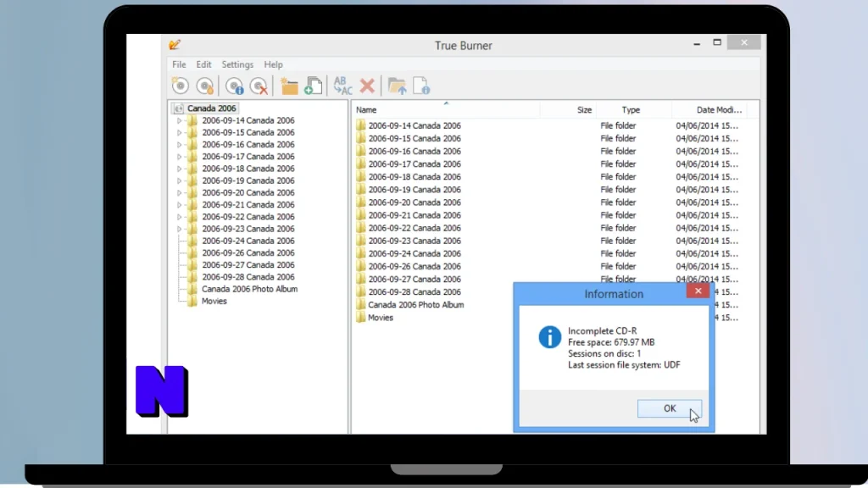868x488 pixels.
Task: Select 2006-09-17 Canada 2006 in file list
Action: pyautogui.click(x=415, y=164)
